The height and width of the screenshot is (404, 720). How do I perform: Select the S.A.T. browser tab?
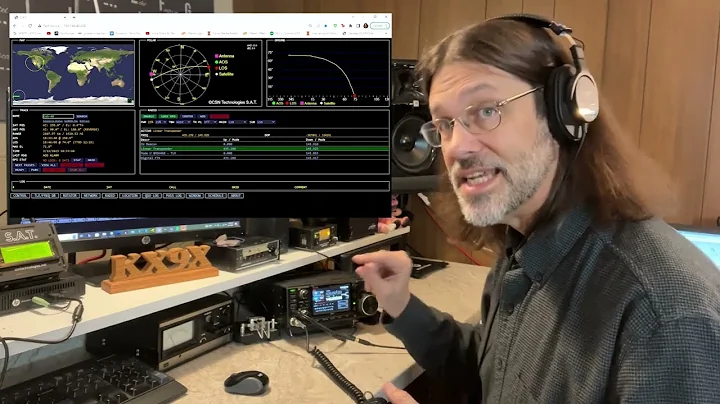[x=41, y=17]
